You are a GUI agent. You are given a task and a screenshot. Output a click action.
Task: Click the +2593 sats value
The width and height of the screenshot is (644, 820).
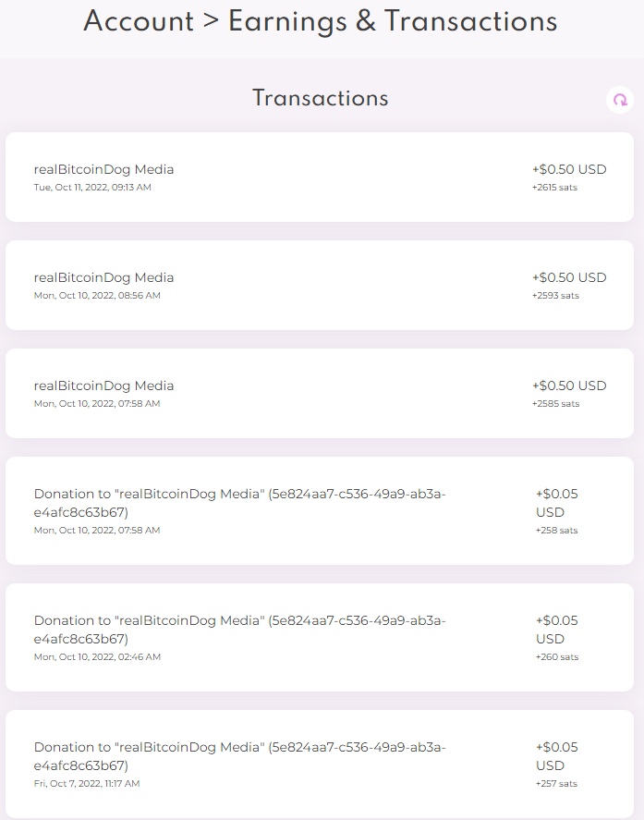[x=555, y=296]
